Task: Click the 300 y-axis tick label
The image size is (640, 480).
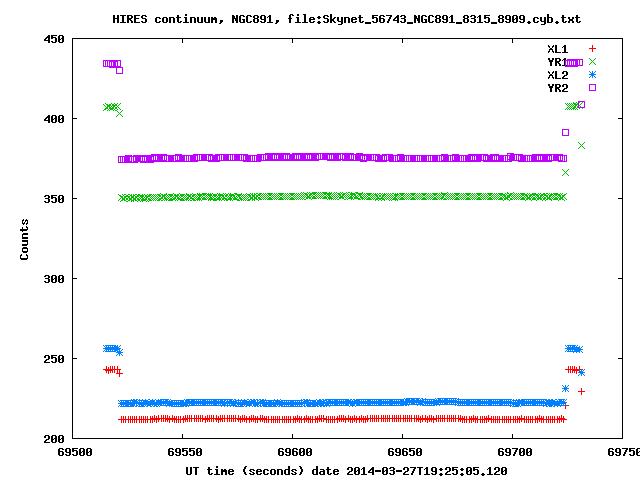Action: click(54, 279)
